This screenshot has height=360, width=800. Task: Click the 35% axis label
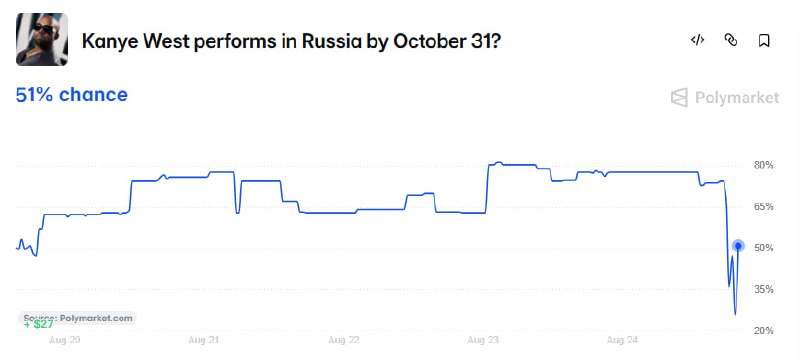click(x=764, y=289)
